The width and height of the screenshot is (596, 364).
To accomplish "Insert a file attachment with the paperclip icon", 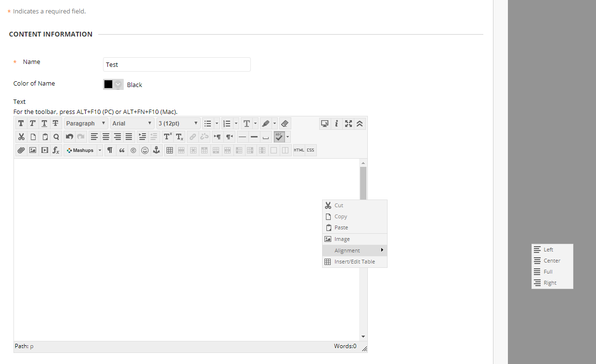I will point(21,150).
